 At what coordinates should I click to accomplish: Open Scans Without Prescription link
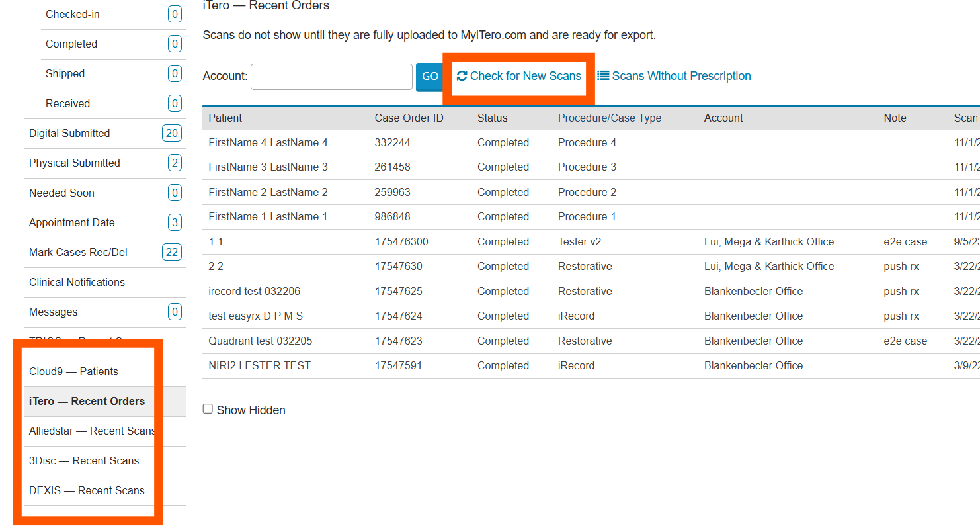(x=681, y=76)
